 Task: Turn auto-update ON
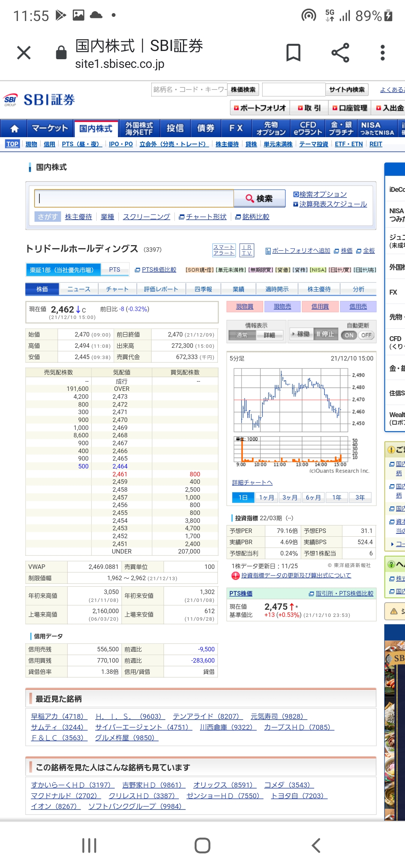coord(349,335)
